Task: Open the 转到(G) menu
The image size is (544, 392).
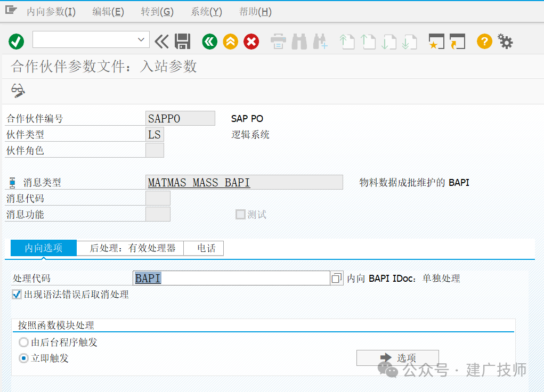Action: pos(157,12)
